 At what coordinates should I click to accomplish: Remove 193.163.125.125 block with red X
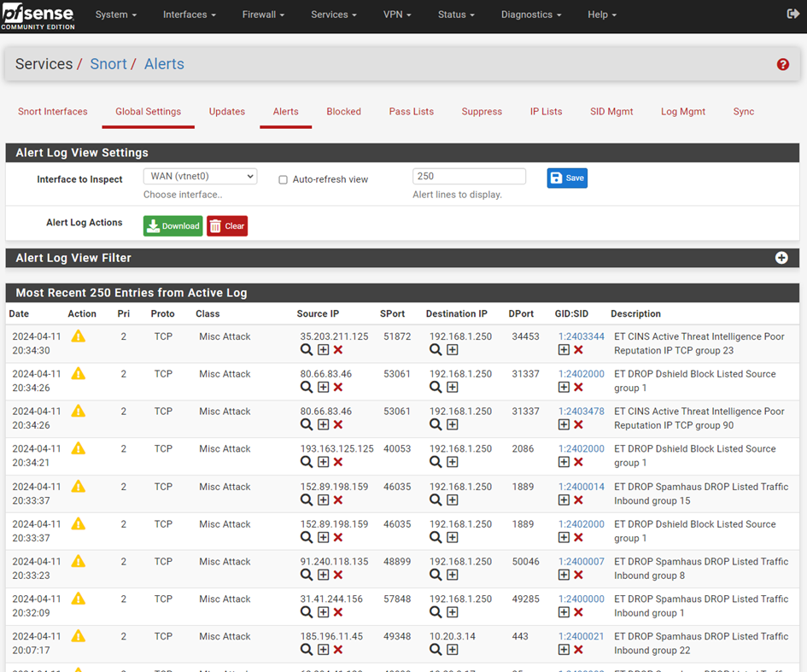coord(338,462)
